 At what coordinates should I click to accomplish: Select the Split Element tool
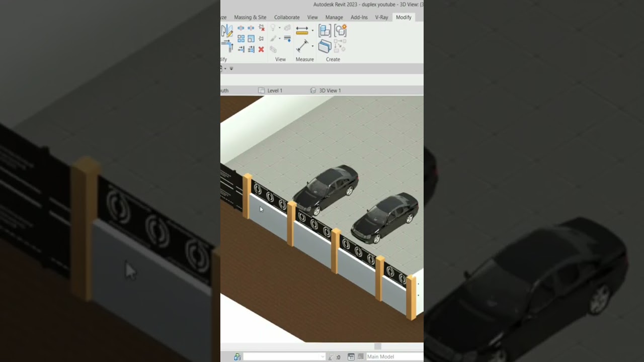(x=241, y=28)
